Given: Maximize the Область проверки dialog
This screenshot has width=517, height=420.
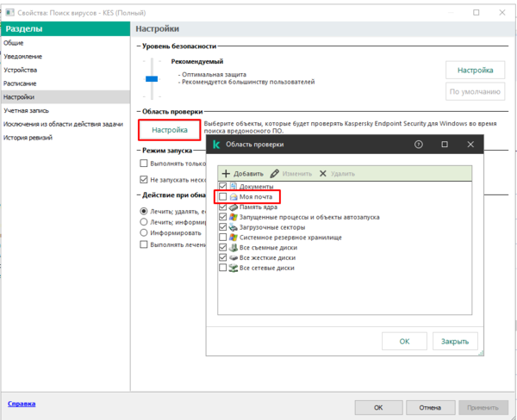Looking at the screenshot, I should (445, 145).
